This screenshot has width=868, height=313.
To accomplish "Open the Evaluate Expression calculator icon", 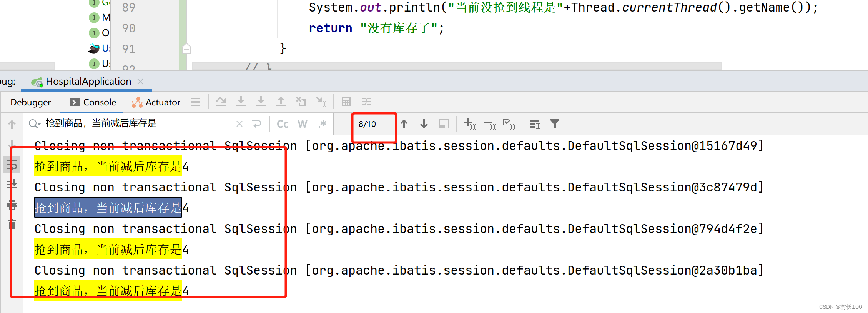I will point(346,102).
